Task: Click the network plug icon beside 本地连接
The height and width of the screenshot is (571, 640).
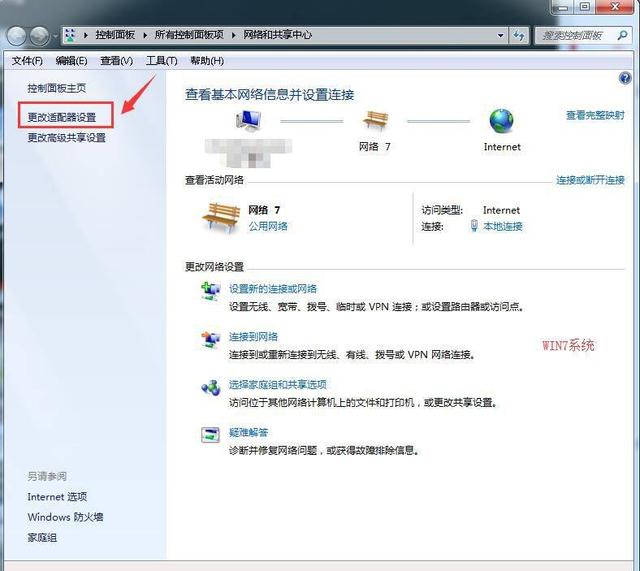Action: click(474, 226)
